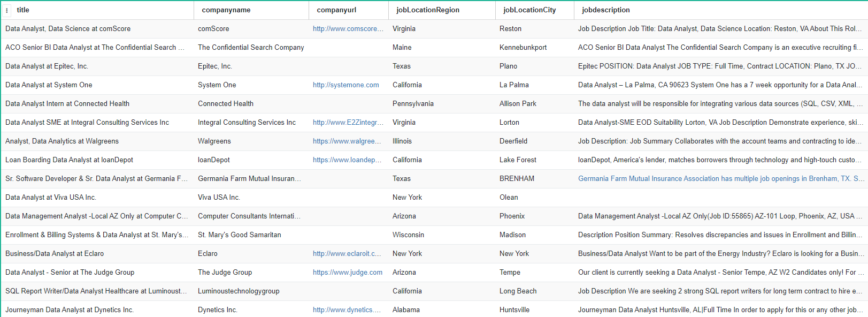Click company name Connected Health
This screenshot has width=868, height=317.
[226, 104]
